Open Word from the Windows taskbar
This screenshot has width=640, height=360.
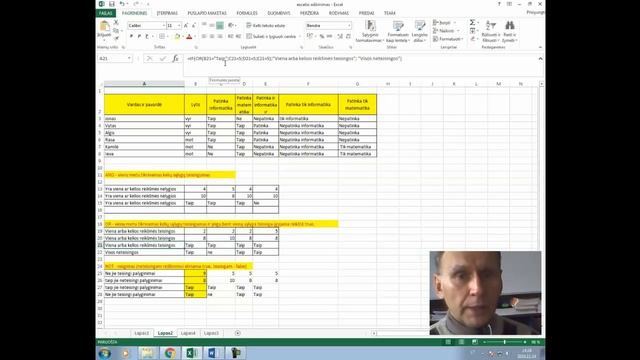(x=213, y=353)
